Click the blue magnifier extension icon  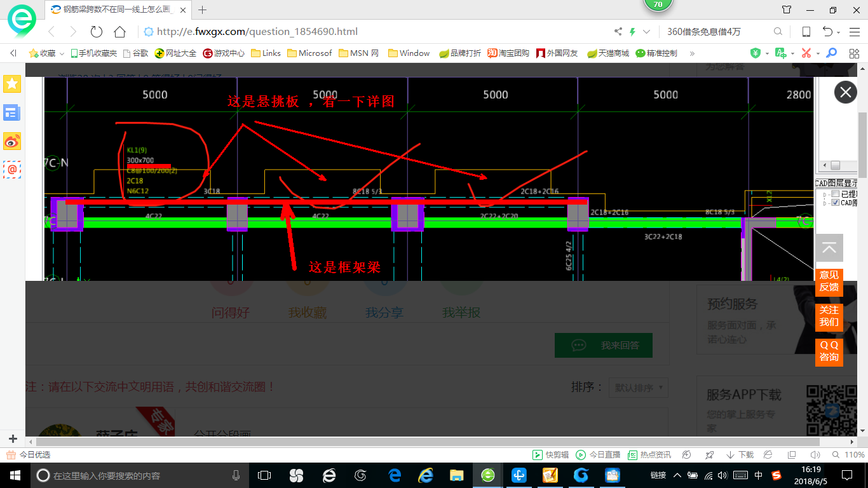tap(831, 53)
